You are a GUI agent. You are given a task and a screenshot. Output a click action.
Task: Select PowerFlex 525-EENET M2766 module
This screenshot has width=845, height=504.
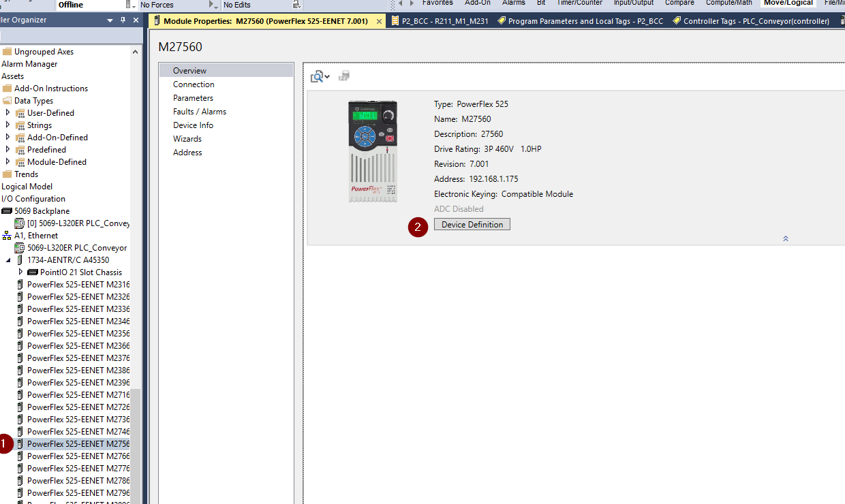click(x=78, y=456)
